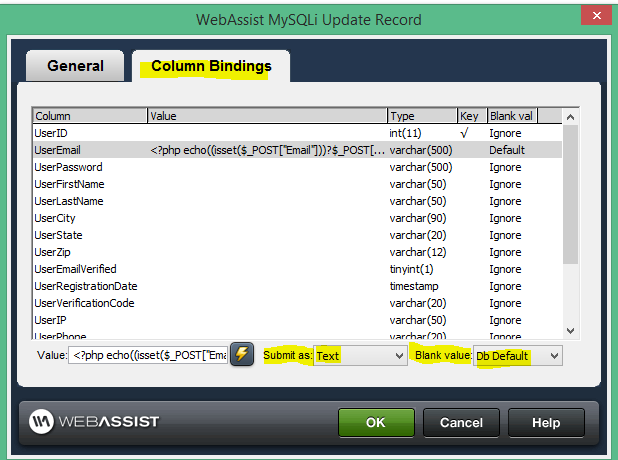Click the Key column header
This screenshot has height=460, width=618.
click(472, 116)
